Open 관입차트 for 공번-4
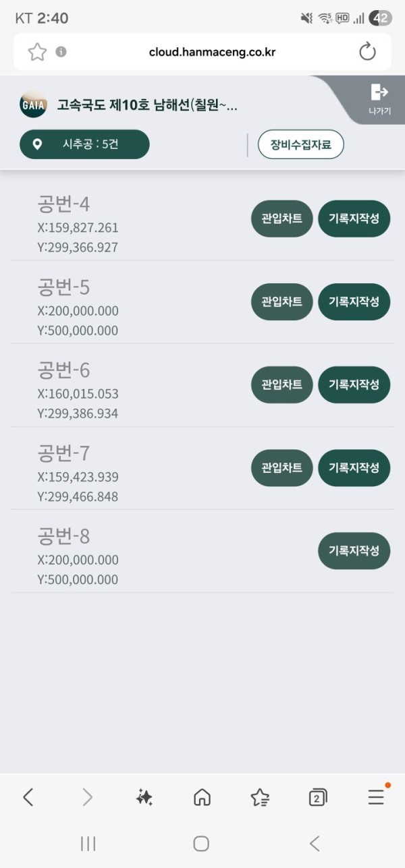Viewport: 405px width, 868px height. [x=282, y=219]
